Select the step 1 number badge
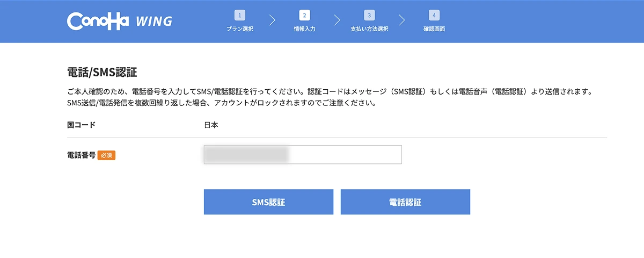 click(x=240, y=16)
